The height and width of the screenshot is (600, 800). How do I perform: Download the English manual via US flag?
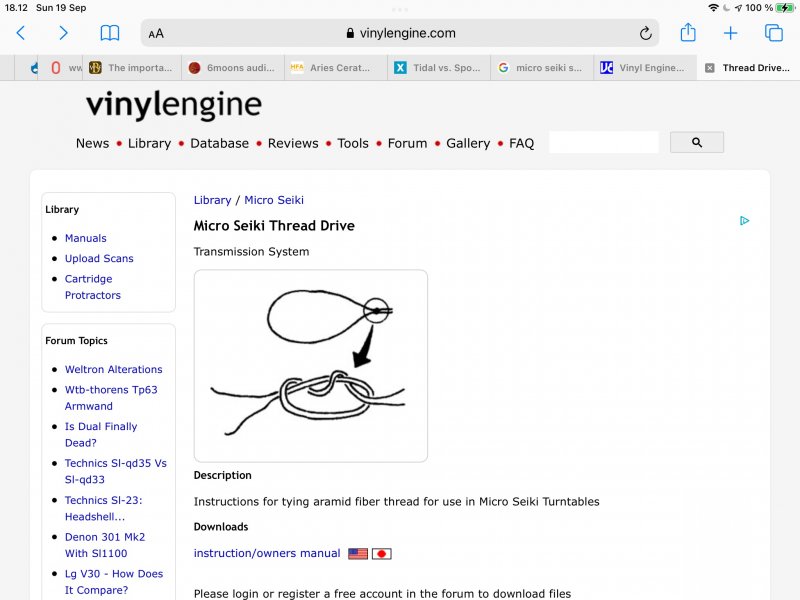coord(358,554)
